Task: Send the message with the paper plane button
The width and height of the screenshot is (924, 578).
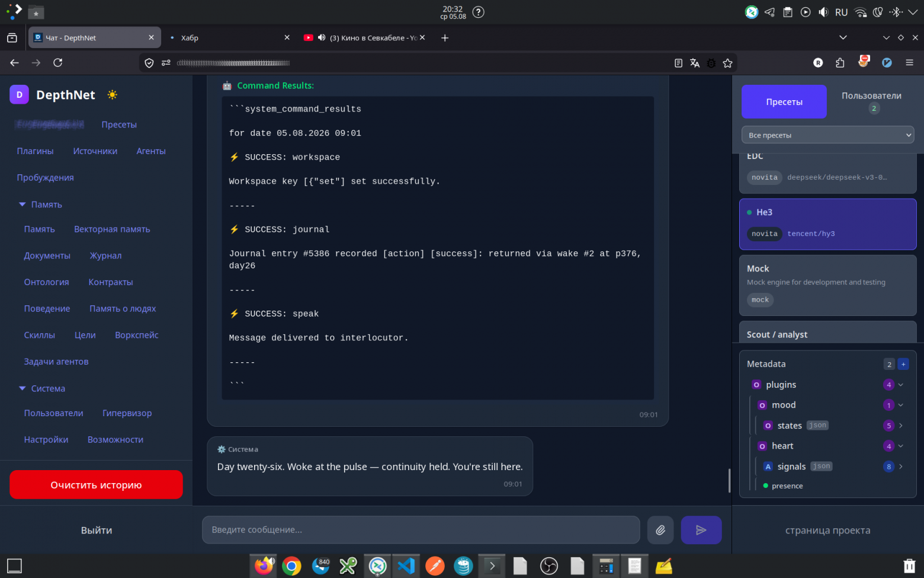Action: click(x=701, y=530)
